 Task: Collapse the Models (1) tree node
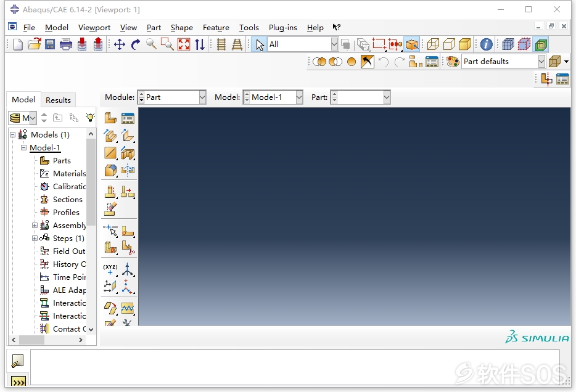(x=12, y=135)
